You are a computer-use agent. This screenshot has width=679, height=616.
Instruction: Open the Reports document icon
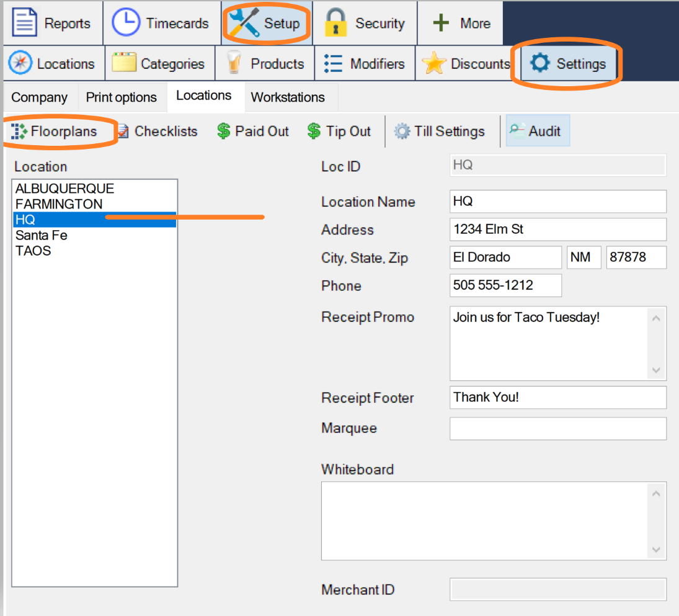pos(24,22)
